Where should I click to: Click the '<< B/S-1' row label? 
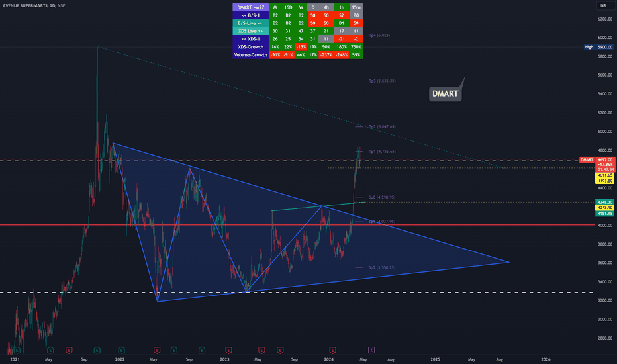[251, 15]
